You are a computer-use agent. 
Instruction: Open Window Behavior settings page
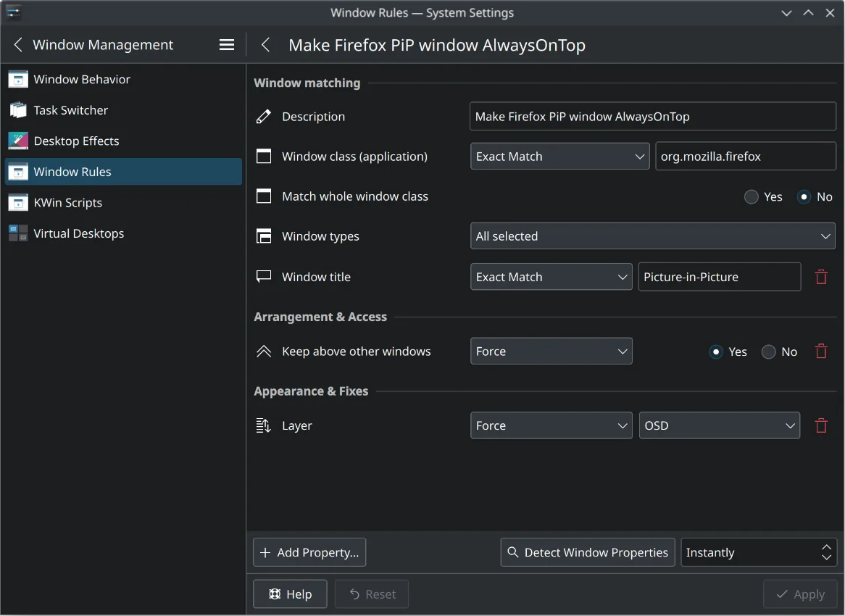click(x=82, y=80)
